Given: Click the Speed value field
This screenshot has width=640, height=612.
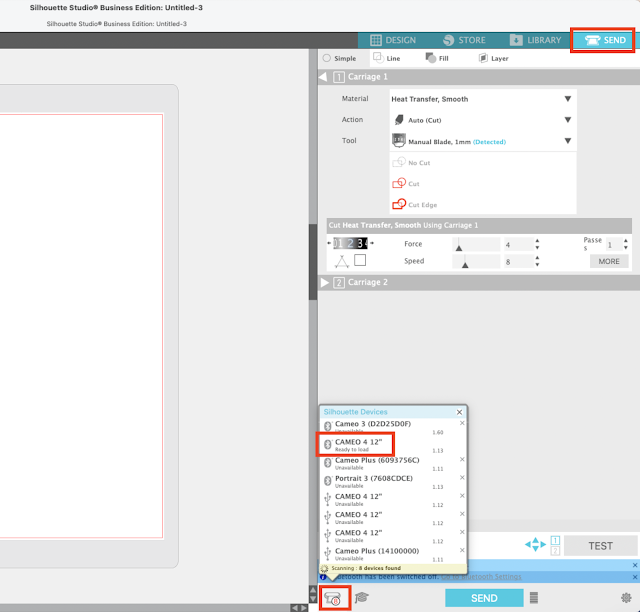Looking at the screenshot, I should pos(518,262).
